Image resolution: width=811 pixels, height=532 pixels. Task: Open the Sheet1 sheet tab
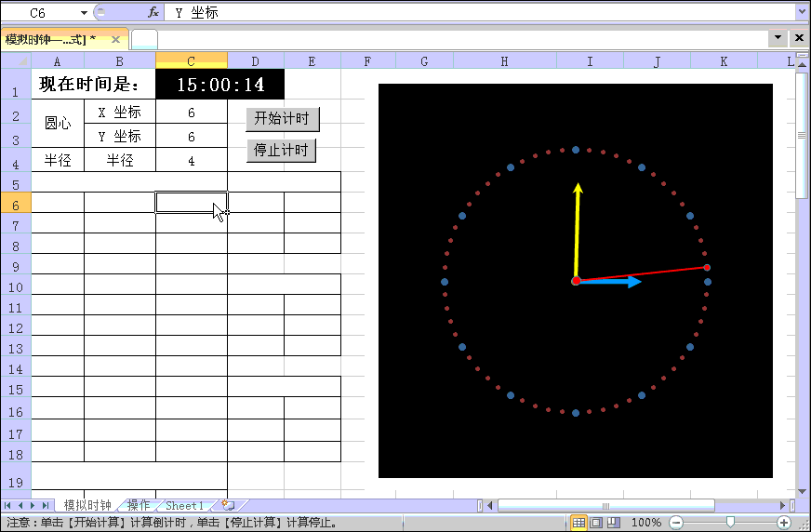(184, 505)
